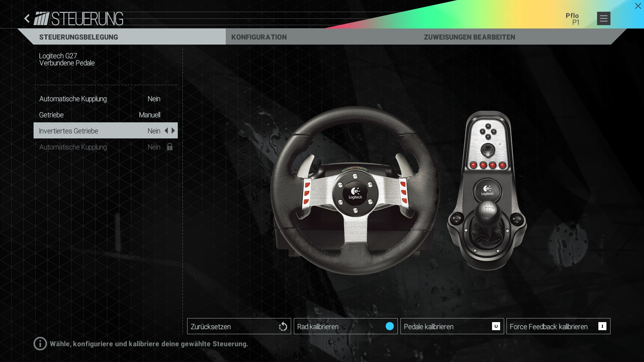Click the Manuell value of Getriebe
The image size is (644, 362).
click(150, 115)
